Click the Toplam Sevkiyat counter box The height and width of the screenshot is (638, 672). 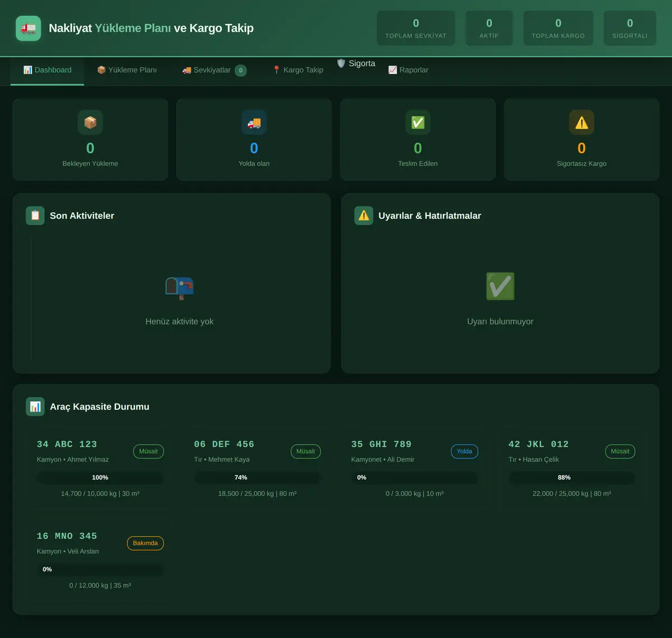pos(416,28)
